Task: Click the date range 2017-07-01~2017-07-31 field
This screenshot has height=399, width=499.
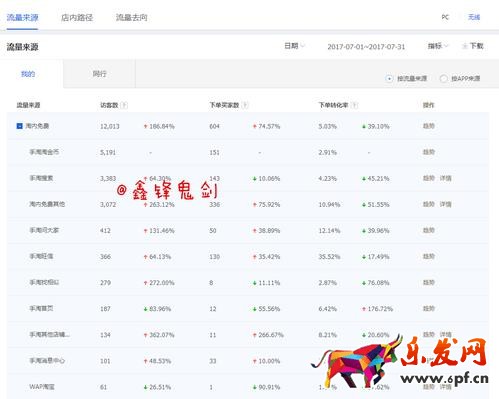Action: (366, 47)
